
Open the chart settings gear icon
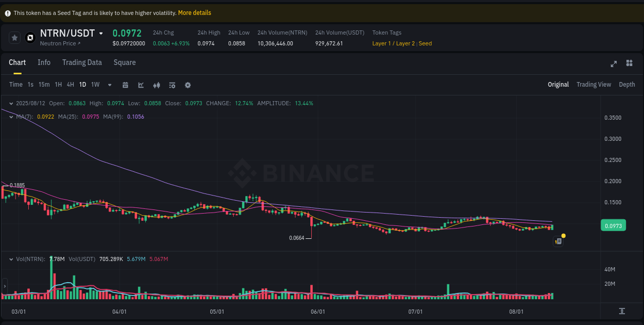coord(188,85)
